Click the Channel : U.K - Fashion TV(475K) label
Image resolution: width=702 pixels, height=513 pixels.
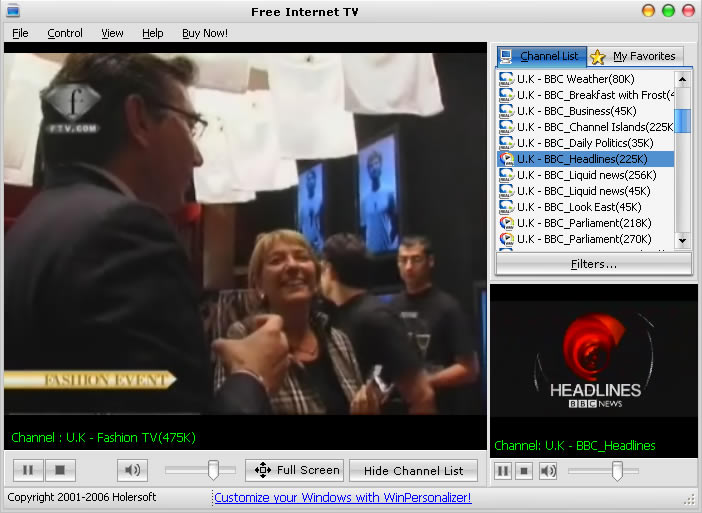click(x=103, y=437)
